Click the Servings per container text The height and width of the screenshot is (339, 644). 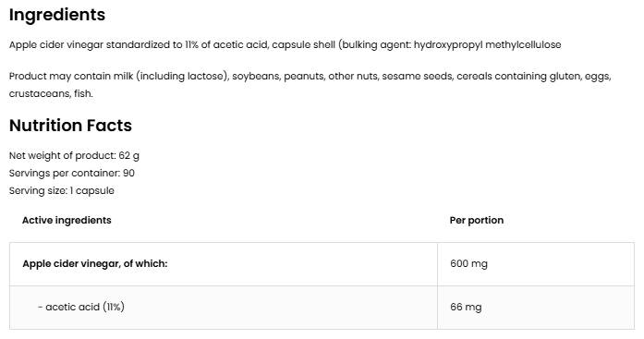[72, 173]
